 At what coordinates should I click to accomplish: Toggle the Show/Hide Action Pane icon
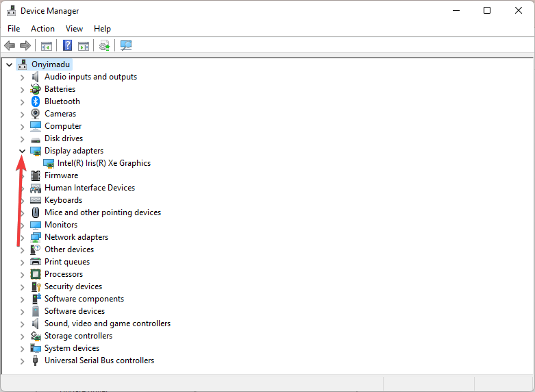click(x=84, y=46)
